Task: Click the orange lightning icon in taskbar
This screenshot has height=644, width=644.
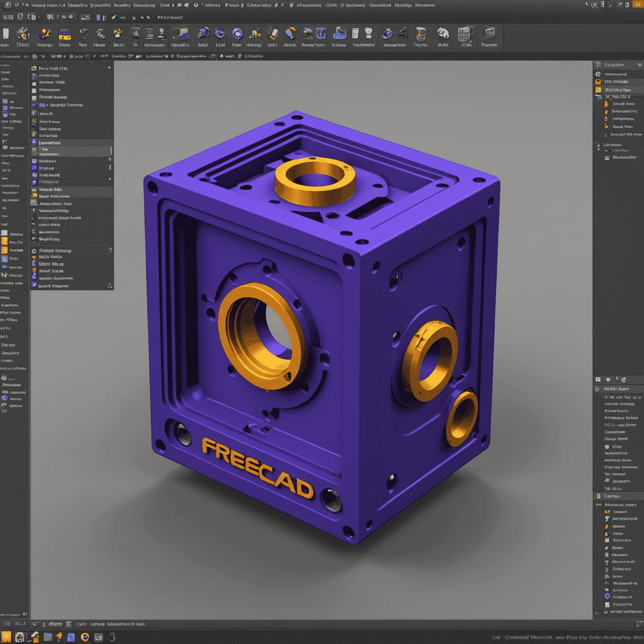Action: (x=59, y=637)
